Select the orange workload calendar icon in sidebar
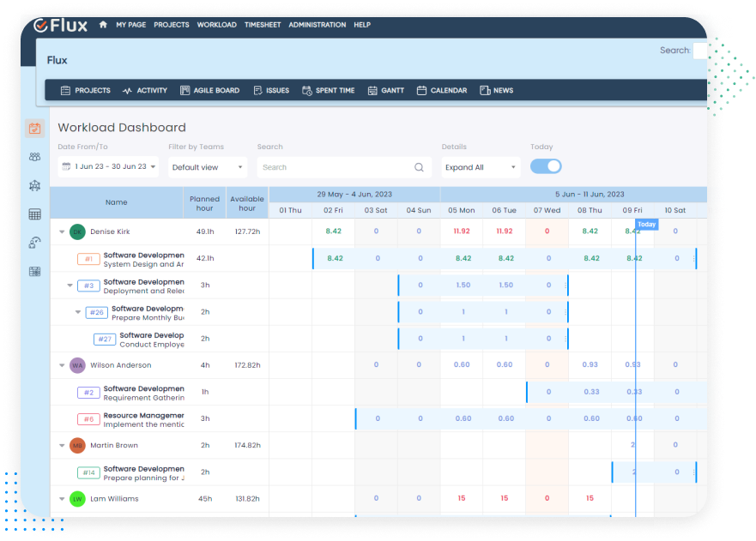 [34, 128]
